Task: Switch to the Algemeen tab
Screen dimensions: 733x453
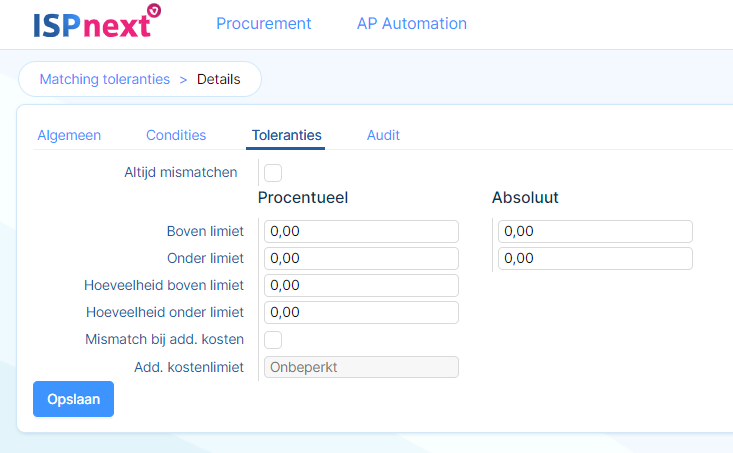Action: (69, 135)
